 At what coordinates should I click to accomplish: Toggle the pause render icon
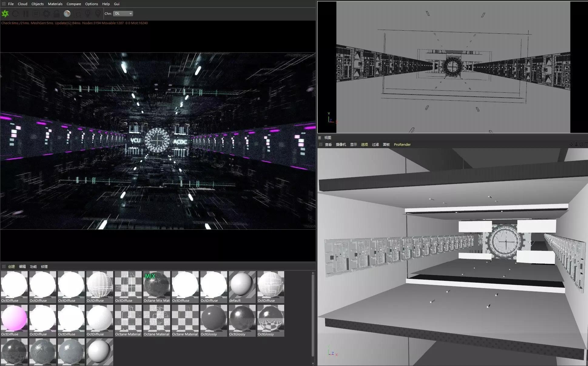point(26,14)
